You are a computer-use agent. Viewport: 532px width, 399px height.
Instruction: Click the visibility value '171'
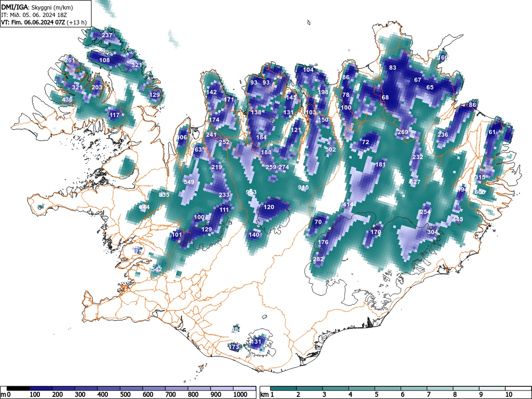coord(229,100)
